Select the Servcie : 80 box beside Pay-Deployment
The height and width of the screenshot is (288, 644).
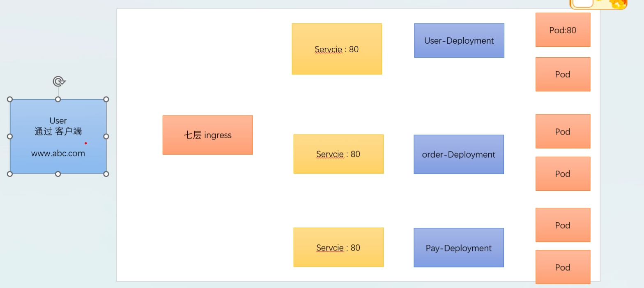click(338, 247)
